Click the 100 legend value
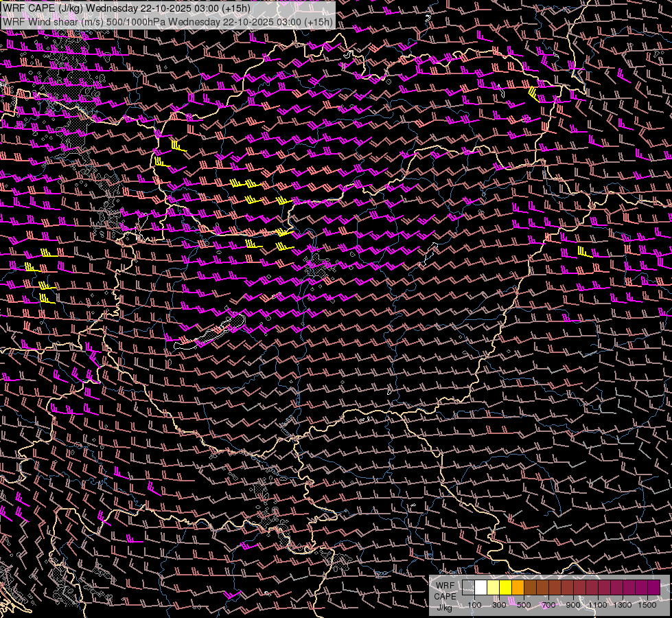 coord(474,605)
